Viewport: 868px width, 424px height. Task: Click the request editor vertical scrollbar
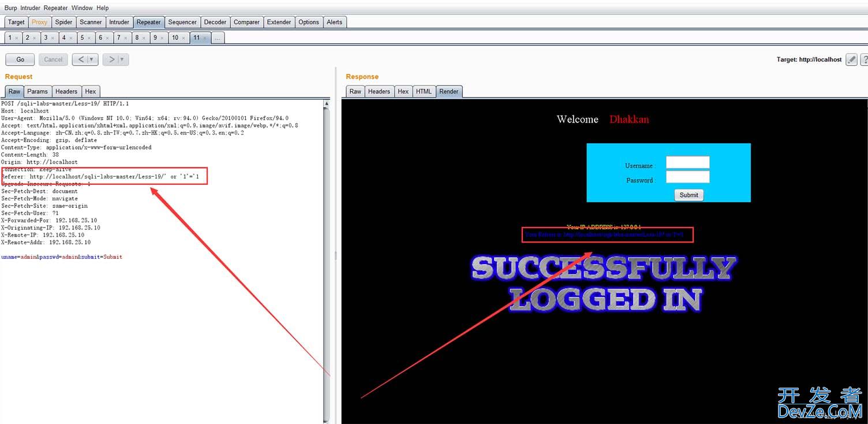click(x=327, y=263)
